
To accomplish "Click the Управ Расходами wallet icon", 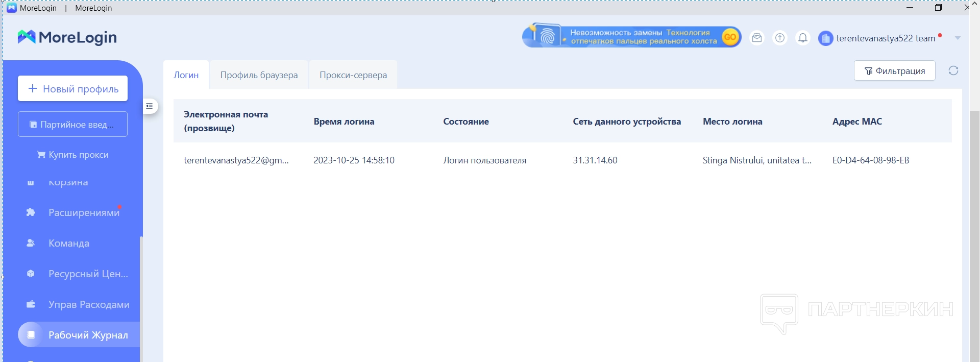I will point(31,304).
